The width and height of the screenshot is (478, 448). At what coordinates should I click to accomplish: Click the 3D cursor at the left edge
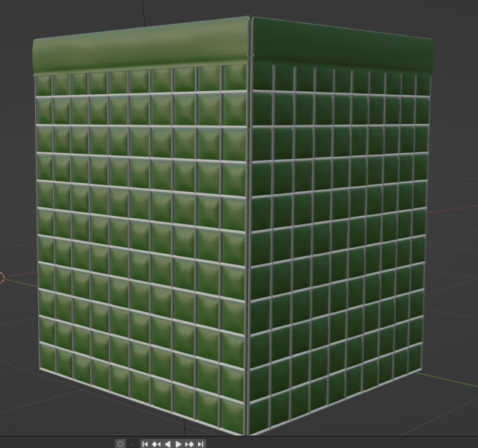tap(1, 278)
